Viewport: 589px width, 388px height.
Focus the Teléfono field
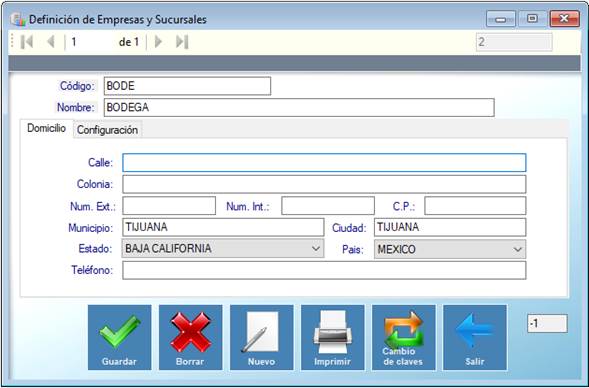(x=324, y=270)
